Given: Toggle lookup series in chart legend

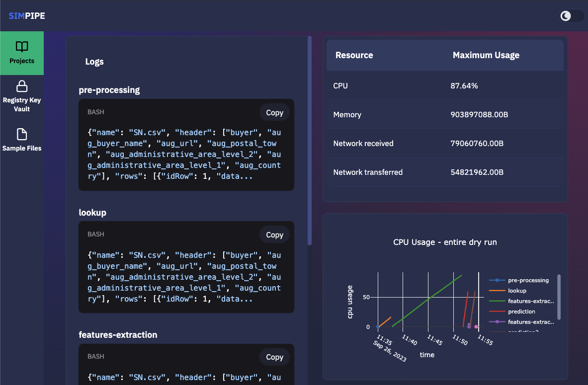Looking at the screenshot, I should coord(508,291).
